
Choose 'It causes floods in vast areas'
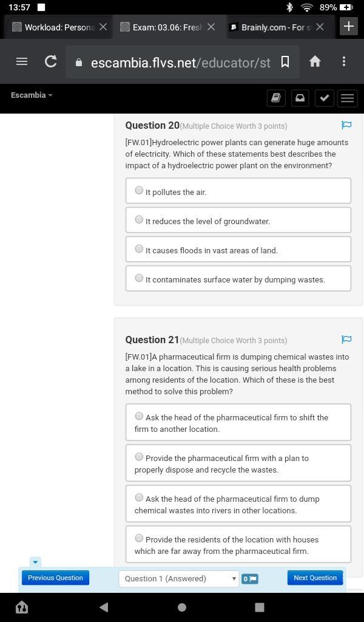tap(139, 249)
